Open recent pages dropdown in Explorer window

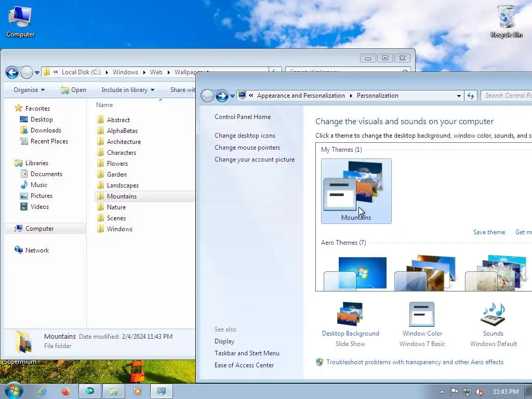[x=37, y=73]
